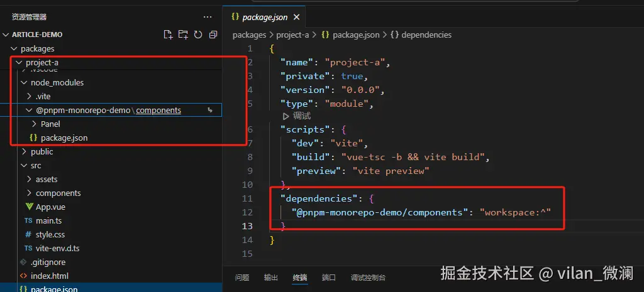The image size is (644, 292).
Task: Click the debug play icon above scripts
Action: (286, 116)
